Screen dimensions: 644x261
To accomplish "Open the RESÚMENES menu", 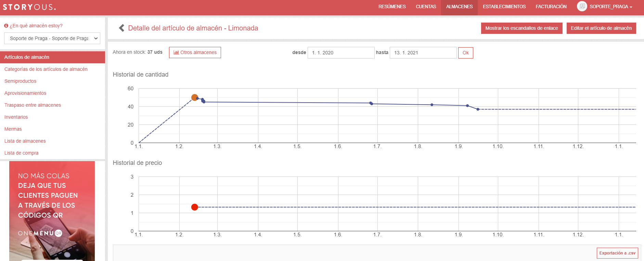I will (x=392, y=6).
